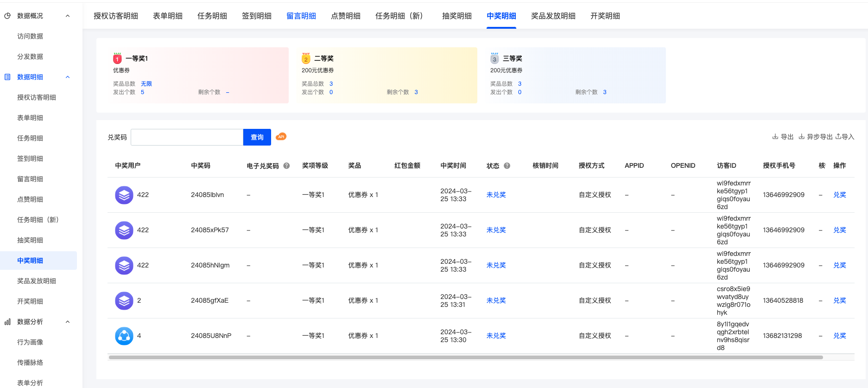Screen dimensions: 868x388
Task: Collapse the 数据明细 sidebar section chevron
Action: click(x=68, y=77)
